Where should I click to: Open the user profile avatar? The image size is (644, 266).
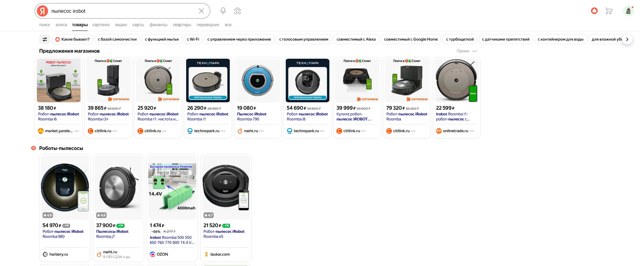tap(628, 11)
